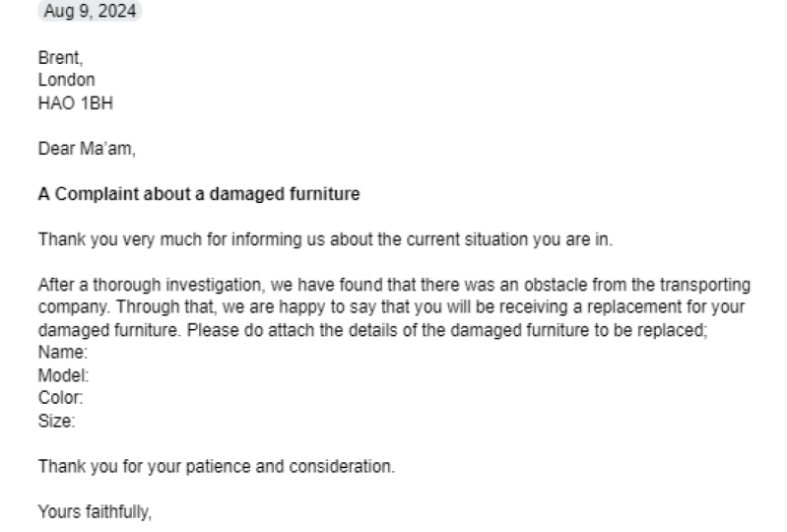The width and height of the screenshot is (787, 532).
Task: Place cursor in the 'Dear Ma'am,' salutation
Action: pyautogui.click(x=87, y=149)
